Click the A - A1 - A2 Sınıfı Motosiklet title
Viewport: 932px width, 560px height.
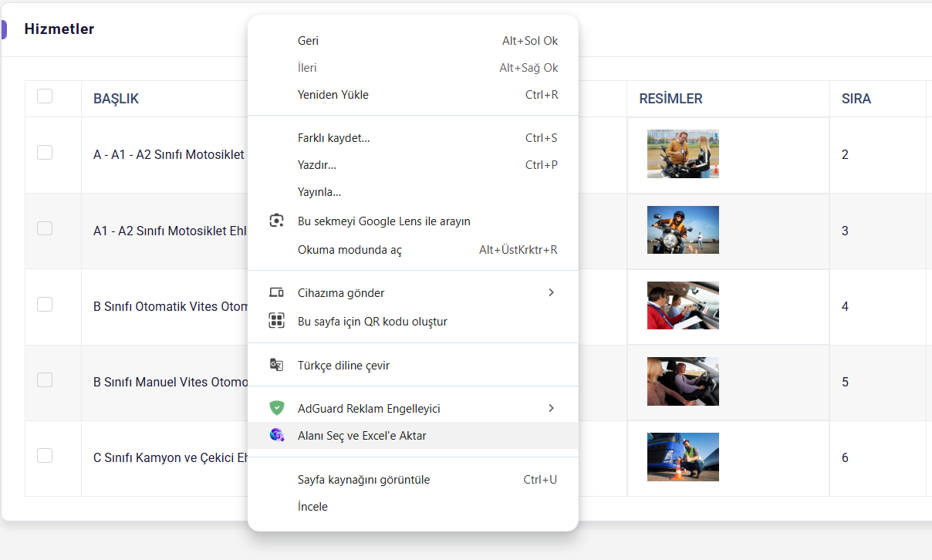169,154
